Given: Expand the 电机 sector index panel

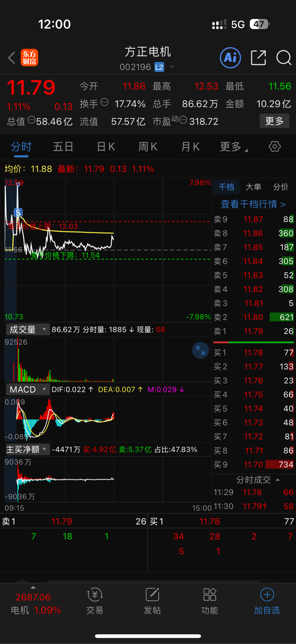Looking at the screenshot, I should pyautogui.click(x=33, y=587).
